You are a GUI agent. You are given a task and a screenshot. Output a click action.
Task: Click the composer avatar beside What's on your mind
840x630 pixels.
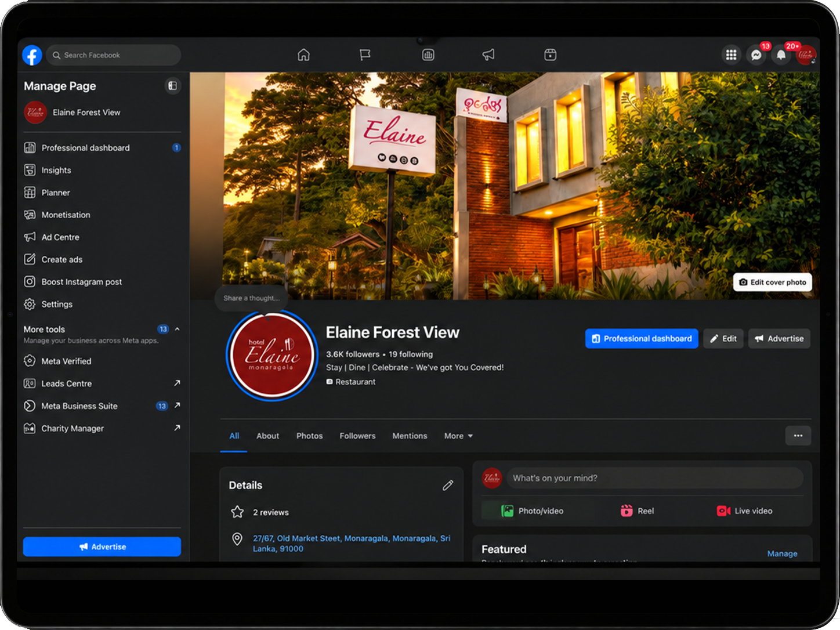tap(492, 478)
